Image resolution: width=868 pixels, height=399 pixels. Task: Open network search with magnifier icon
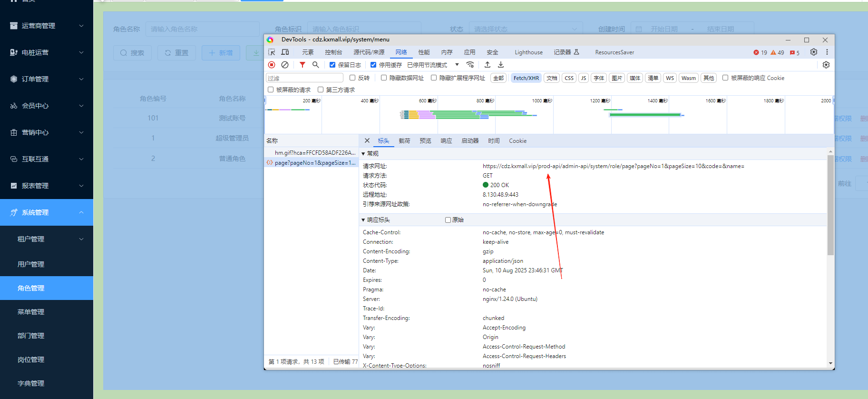coord(315,65)
